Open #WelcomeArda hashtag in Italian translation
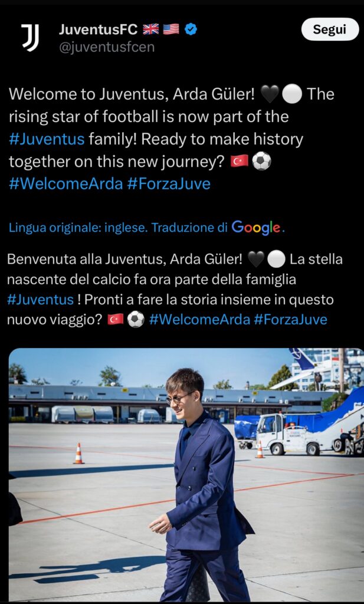Viewport: 364px width, 604px height. pyautogui.click(x=199, y=320)
